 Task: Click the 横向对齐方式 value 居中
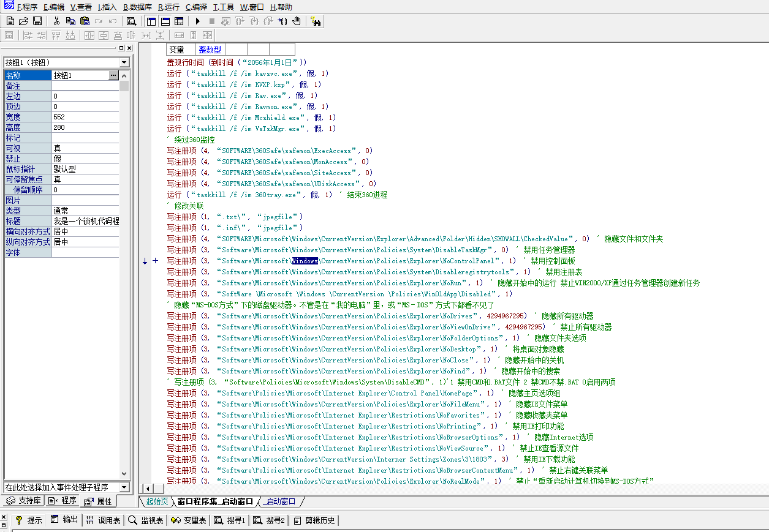coord(85,232)
